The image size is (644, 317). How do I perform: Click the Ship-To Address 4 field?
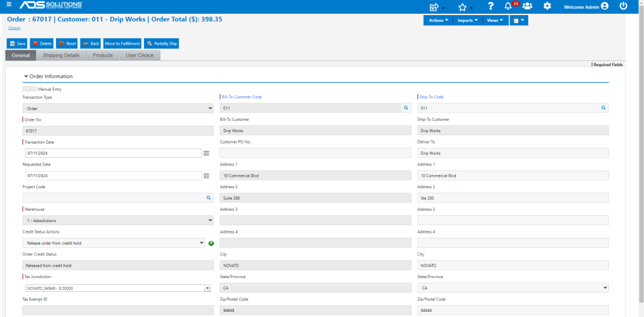pyautogui.click(x=513, y=243)
